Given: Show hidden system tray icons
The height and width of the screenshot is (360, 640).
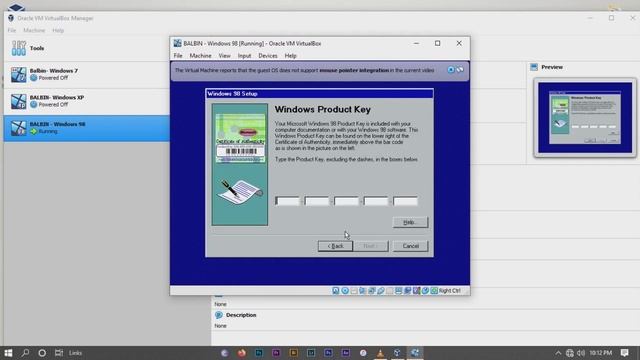Looking at the screenshot, I should (558, 353).
